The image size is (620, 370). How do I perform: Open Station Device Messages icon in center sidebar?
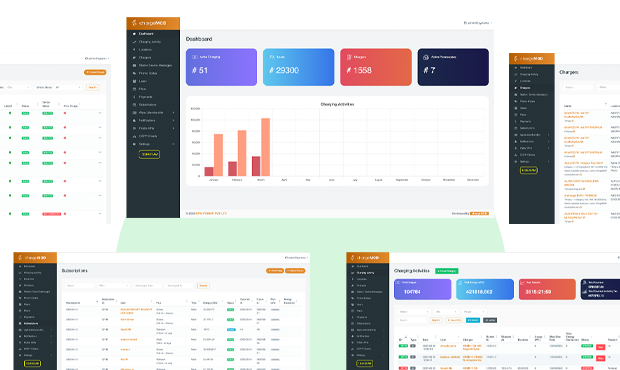(134, 65)
